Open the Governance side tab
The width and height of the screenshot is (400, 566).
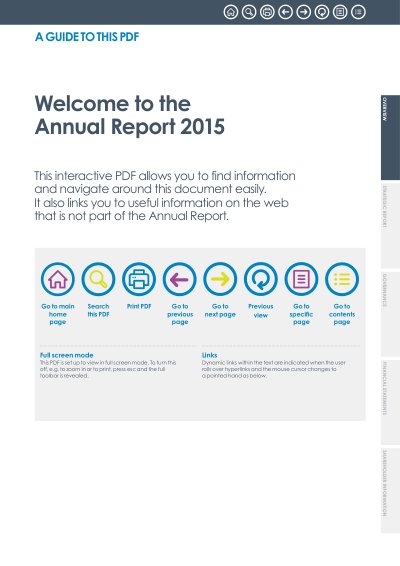390,314
